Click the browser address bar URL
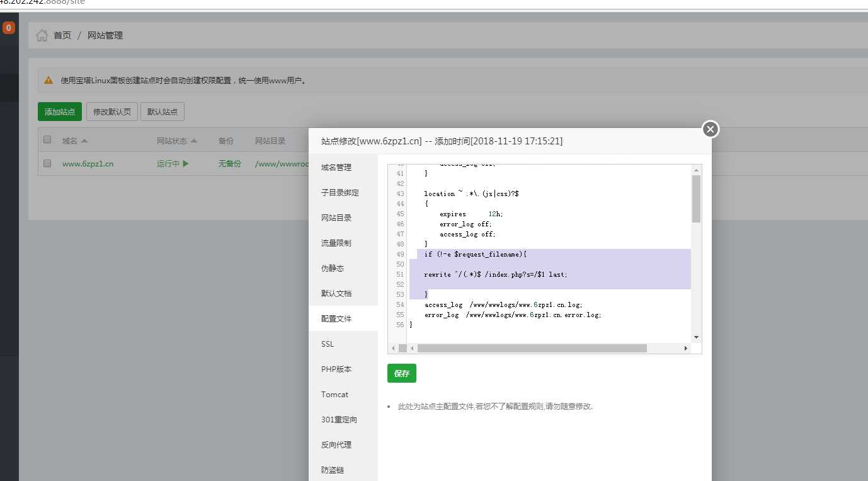868x481 pixels. 42,3
